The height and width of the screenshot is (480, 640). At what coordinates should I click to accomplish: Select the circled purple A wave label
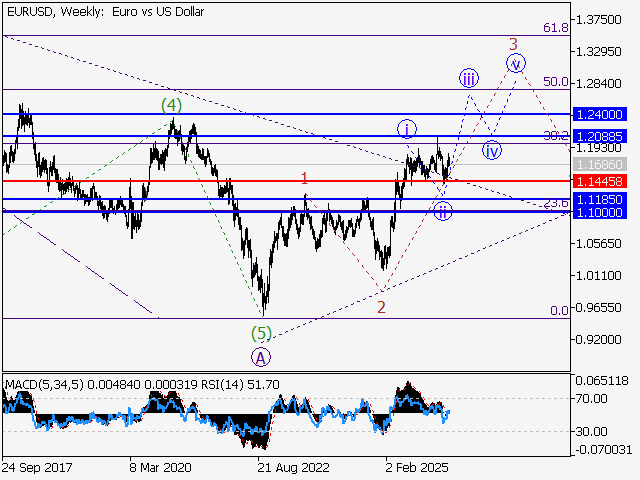point(261,356)
